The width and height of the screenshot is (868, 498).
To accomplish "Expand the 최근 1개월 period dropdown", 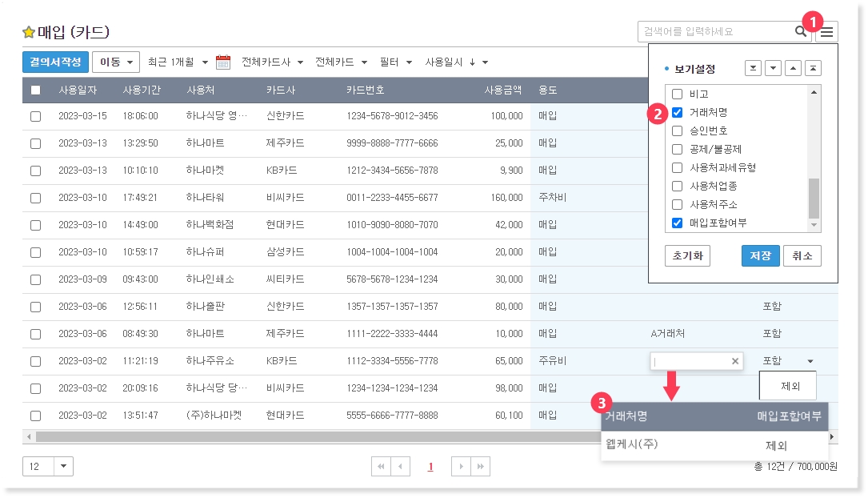I will point(178,62).
